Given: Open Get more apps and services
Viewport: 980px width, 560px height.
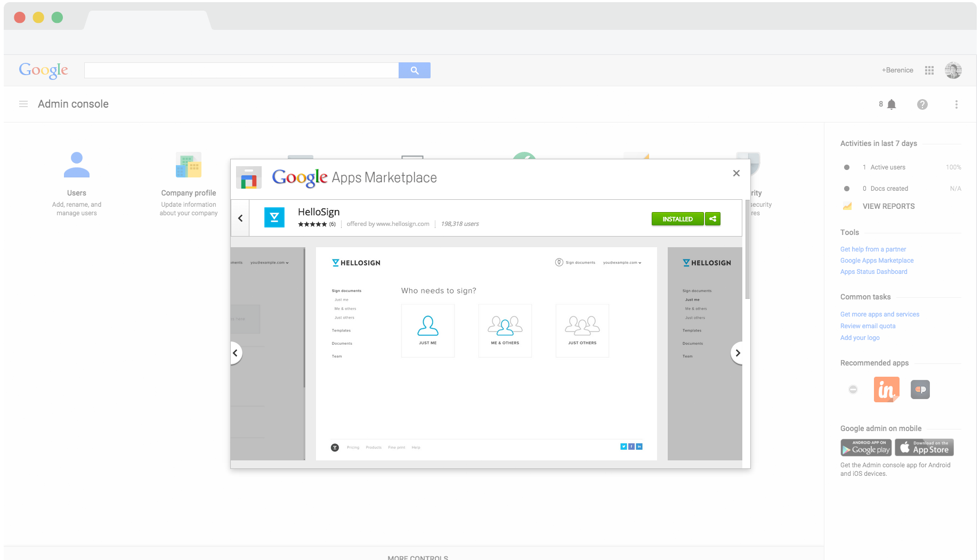Looking at the screenshot, I should (x=880, y=314).
